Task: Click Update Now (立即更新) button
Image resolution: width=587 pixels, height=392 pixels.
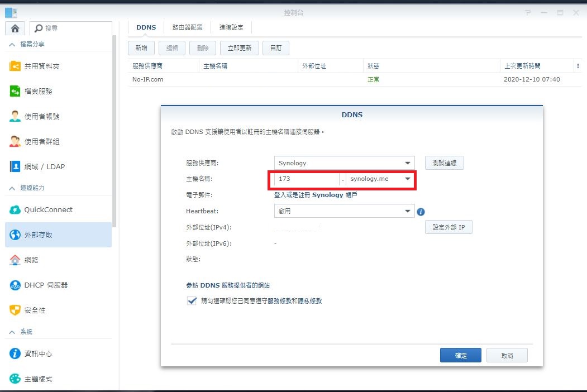Action: tap(240, 48)
